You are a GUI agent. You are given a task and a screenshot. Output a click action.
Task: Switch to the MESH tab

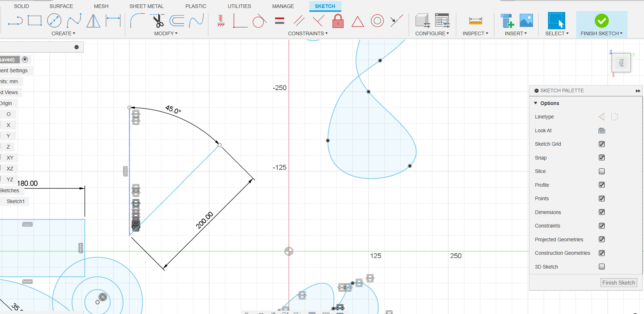point(101,6)
